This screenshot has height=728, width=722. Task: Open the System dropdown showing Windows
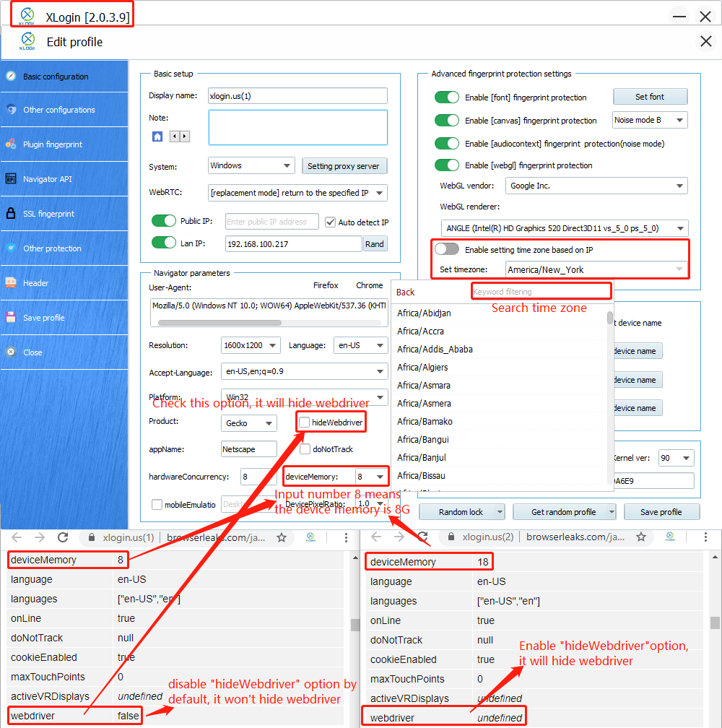tap(251, 166)
